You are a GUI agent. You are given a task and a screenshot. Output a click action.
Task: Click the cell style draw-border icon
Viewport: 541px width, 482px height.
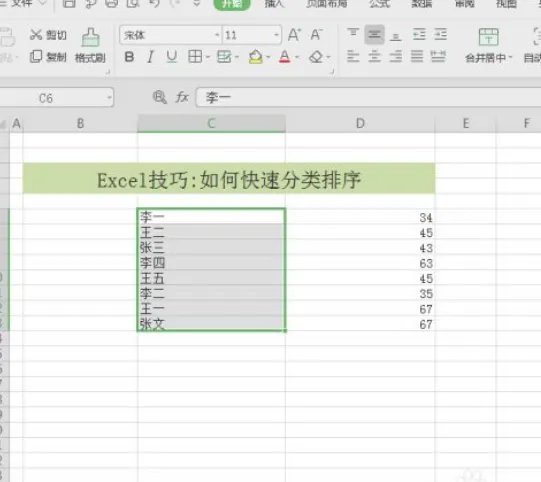[224, 57]
